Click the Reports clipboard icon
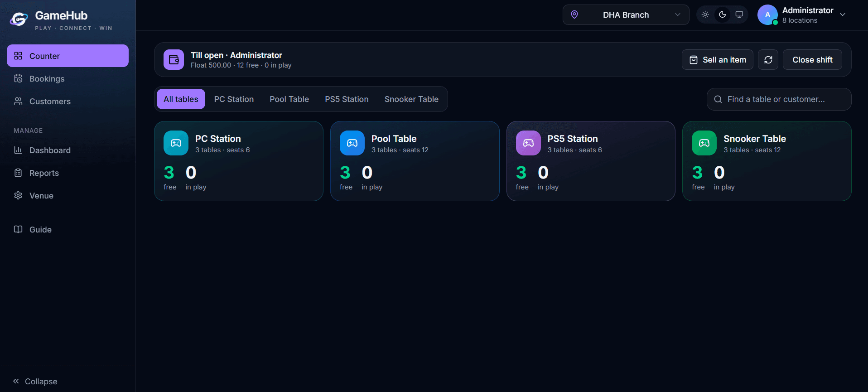Viewport: 868px width, 392px height. [18, 173]
